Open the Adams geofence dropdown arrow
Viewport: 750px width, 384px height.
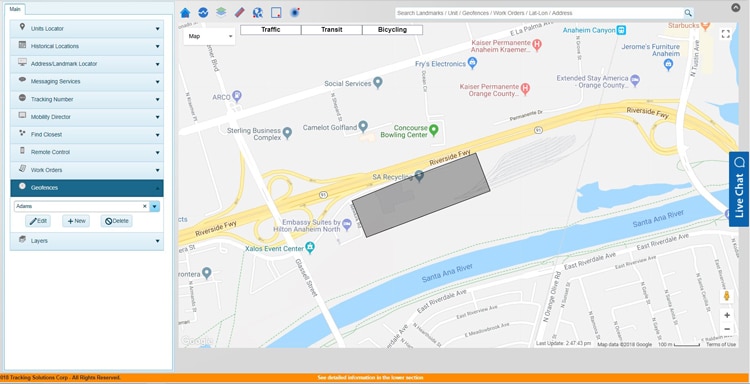(154, 207)
